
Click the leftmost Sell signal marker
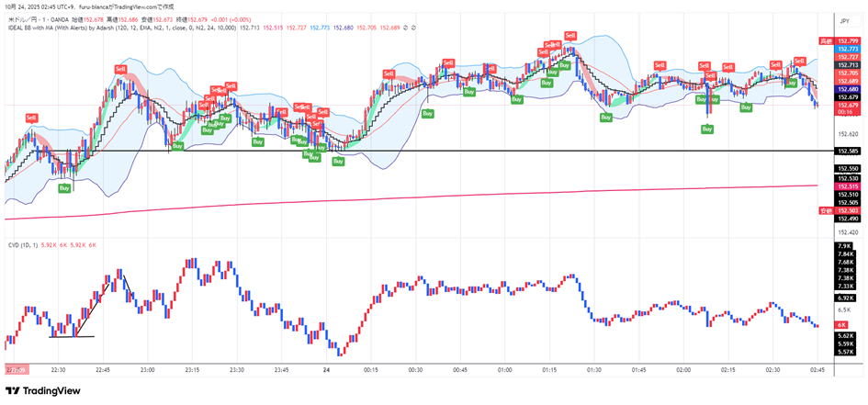tap(31, 118)
